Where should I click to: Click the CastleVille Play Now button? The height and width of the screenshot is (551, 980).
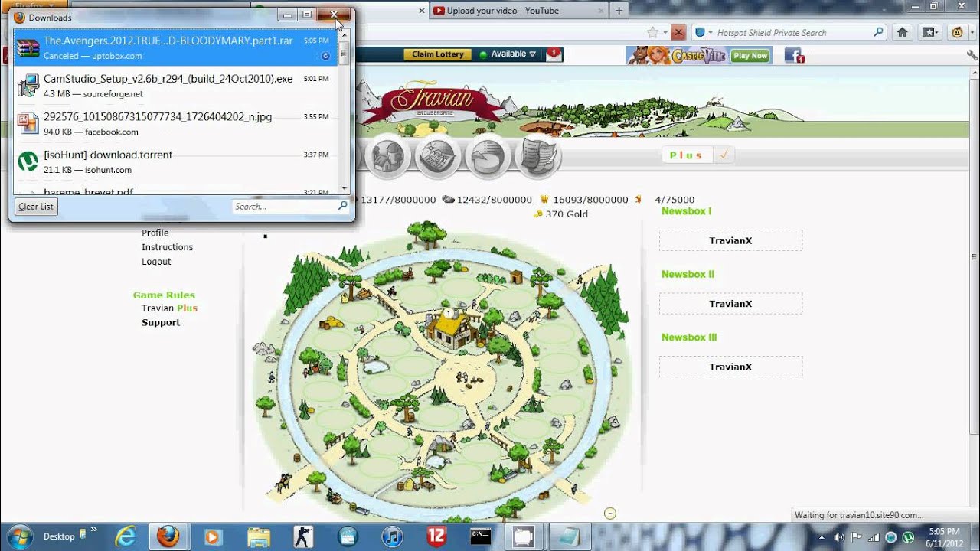pos(750,55)
